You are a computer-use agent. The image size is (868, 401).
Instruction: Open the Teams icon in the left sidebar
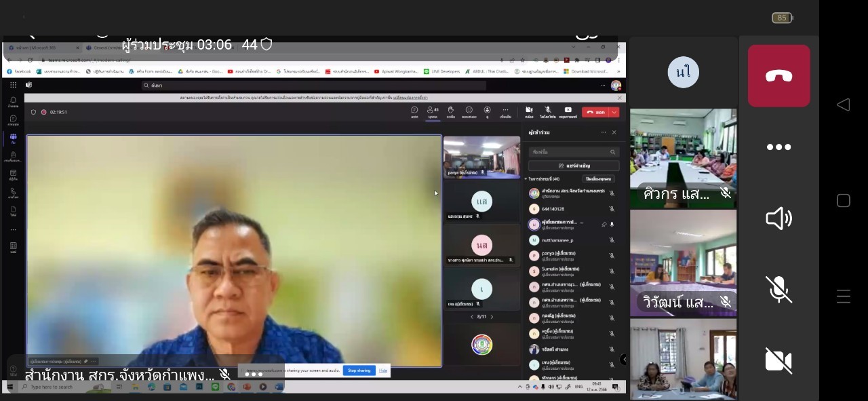13,138
